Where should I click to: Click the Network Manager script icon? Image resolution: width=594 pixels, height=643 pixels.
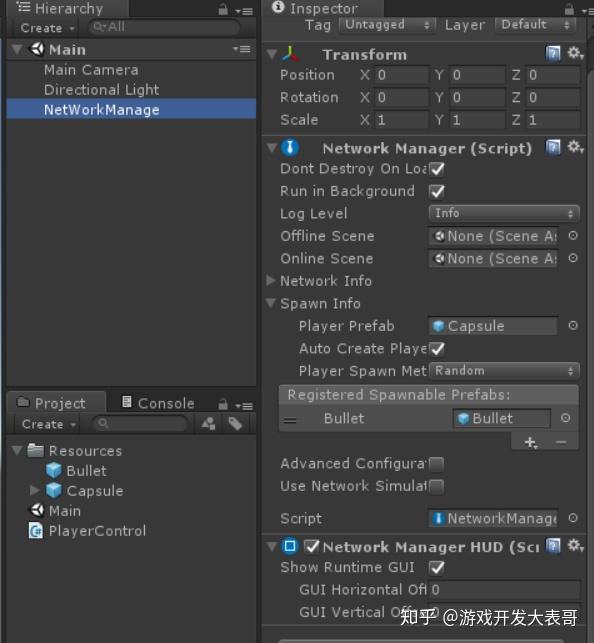[x=290, y=148]
